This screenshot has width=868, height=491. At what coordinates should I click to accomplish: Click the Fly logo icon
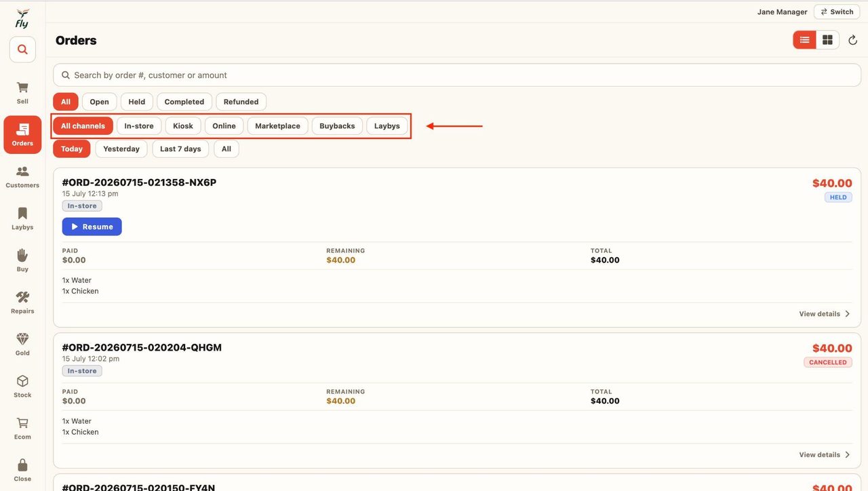pyautogui.click(x=22, y=18)
